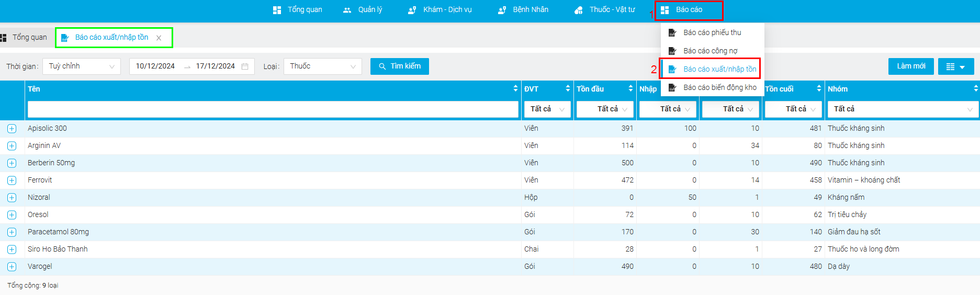Open the Quản lý menu

[x=363, y=10]
